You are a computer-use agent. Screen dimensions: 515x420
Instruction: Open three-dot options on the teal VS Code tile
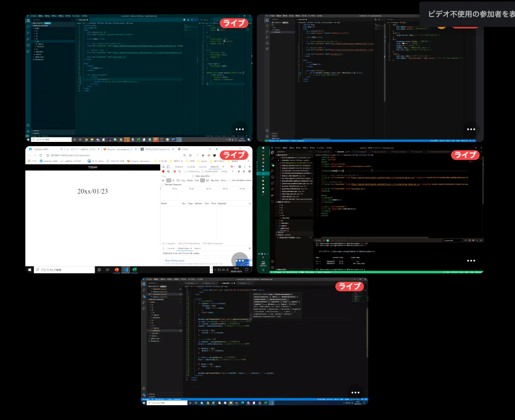[x=240, y=129]
